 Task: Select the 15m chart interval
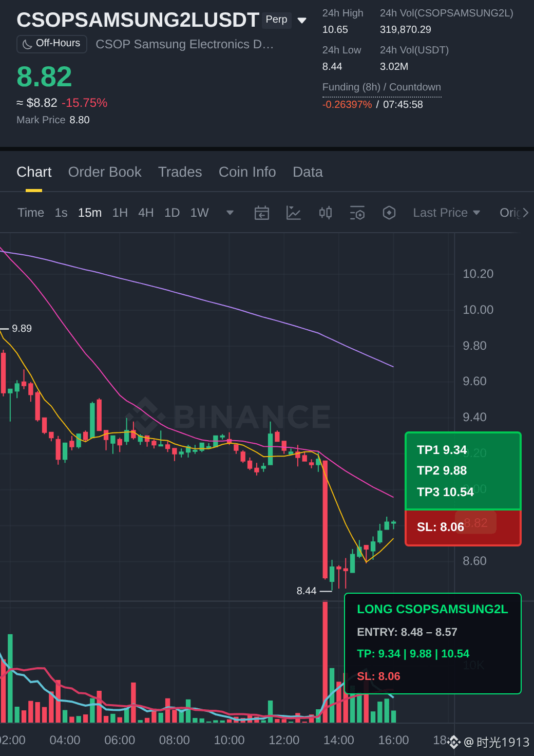pos(90,213)
